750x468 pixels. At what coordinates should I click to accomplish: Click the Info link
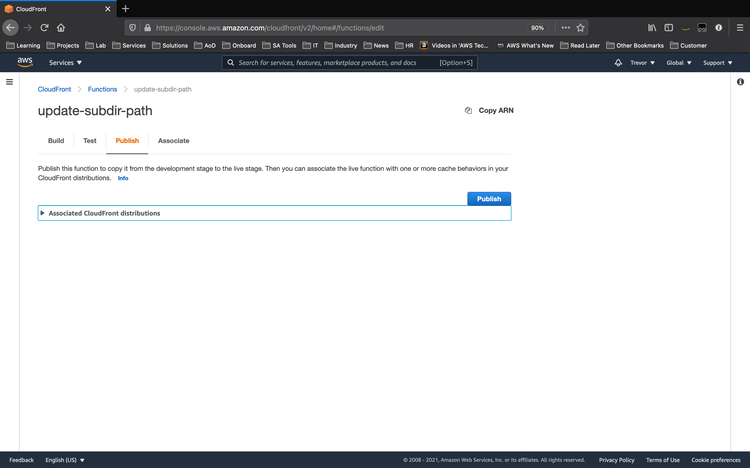click(x=123, y=178)
